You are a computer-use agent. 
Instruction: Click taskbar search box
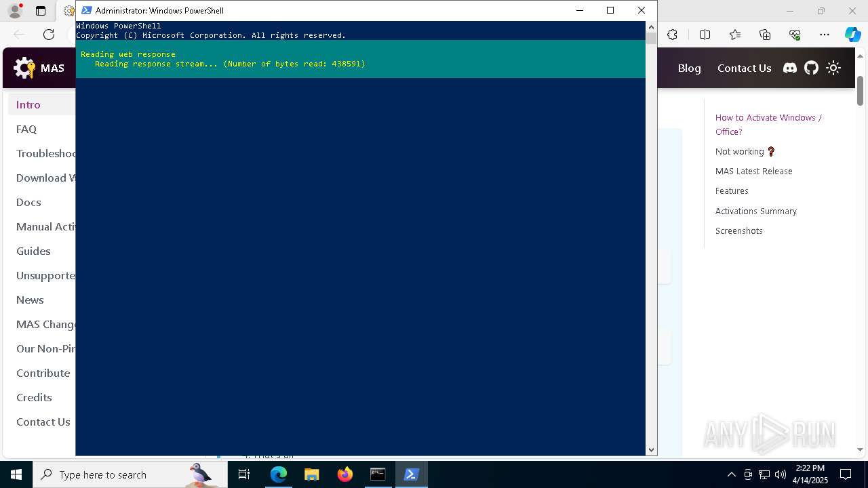point(130,474)
